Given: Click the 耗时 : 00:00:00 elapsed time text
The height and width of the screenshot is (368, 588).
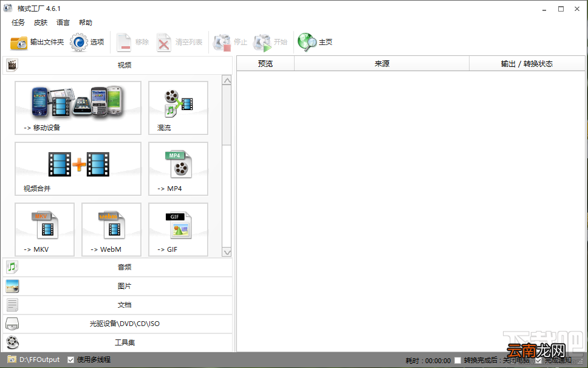Looking at the screenshot, I should [x=428, y=361].
